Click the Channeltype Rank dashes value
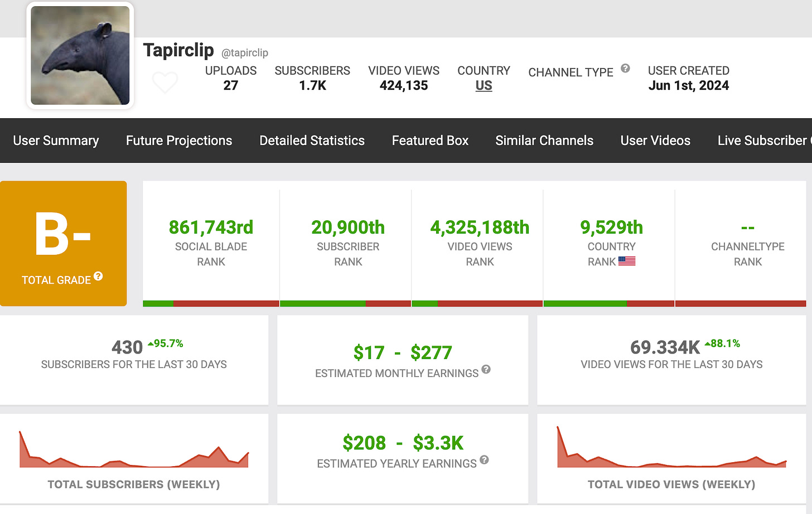This screenshot has height=514, width=812. [x=748, y=227]
